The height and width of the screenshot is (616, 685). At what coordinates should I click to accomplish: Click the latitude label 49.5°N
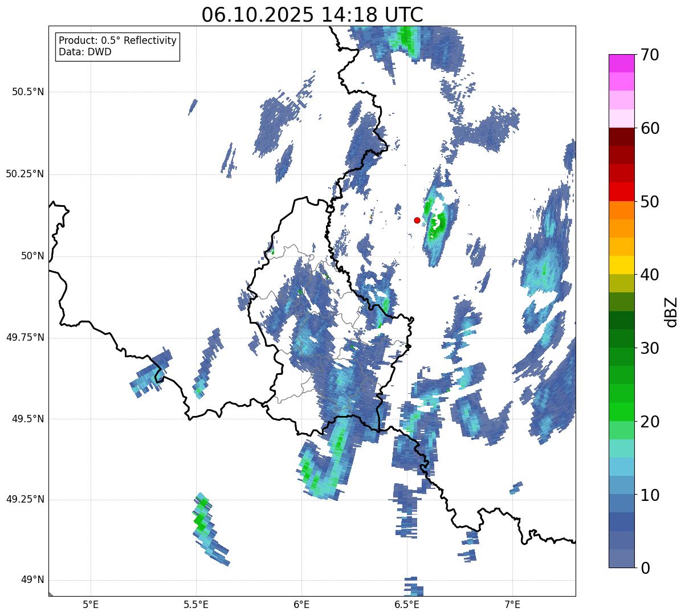[x=28, y=419]
